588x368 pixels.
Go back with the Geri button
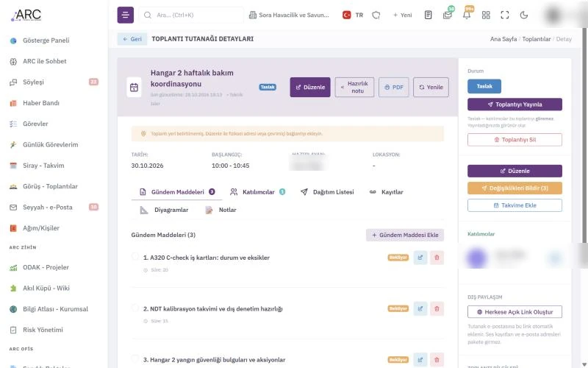pyautogui.click(x=132, y=39)
